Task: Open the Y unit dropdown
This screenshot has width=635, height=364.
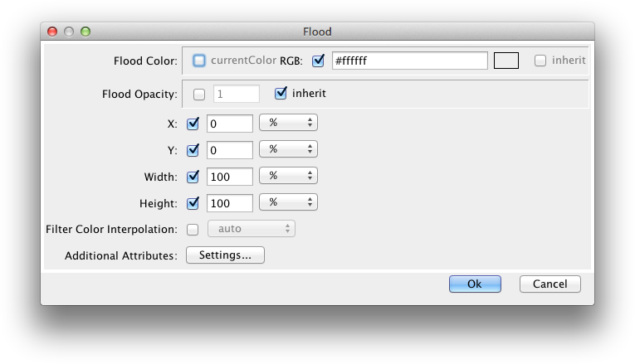Action: pyautogui.click(x=289, y=150)
